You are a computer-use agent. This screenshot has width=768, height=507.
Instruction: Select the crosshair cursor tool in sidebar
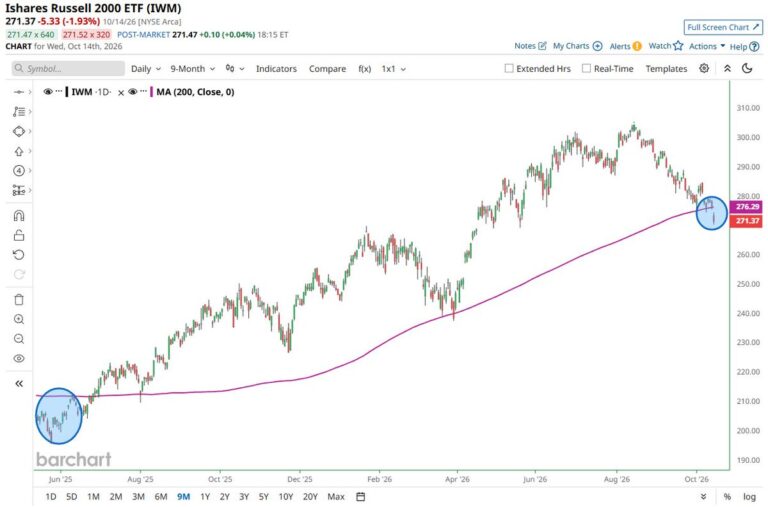point(19,92)
